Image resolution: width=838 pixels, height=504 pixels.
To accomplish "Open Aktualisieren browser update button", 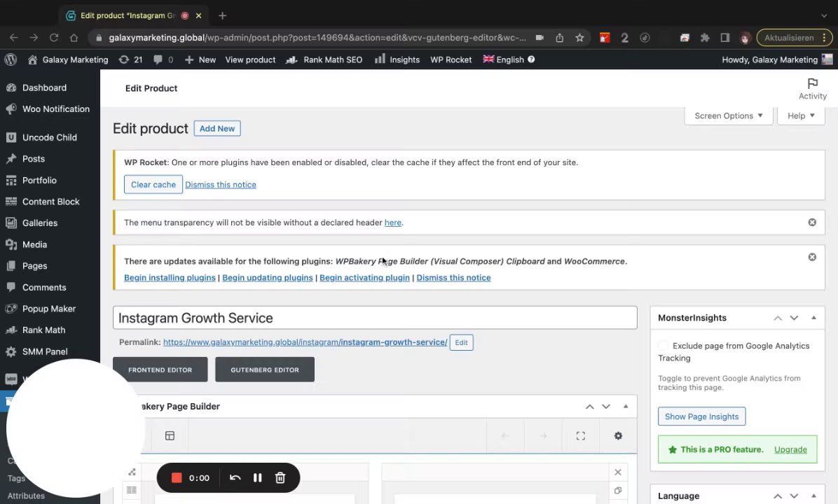I will pos(794,37).
